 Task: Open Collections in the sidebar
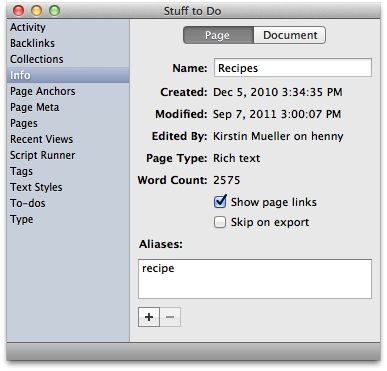68,59
